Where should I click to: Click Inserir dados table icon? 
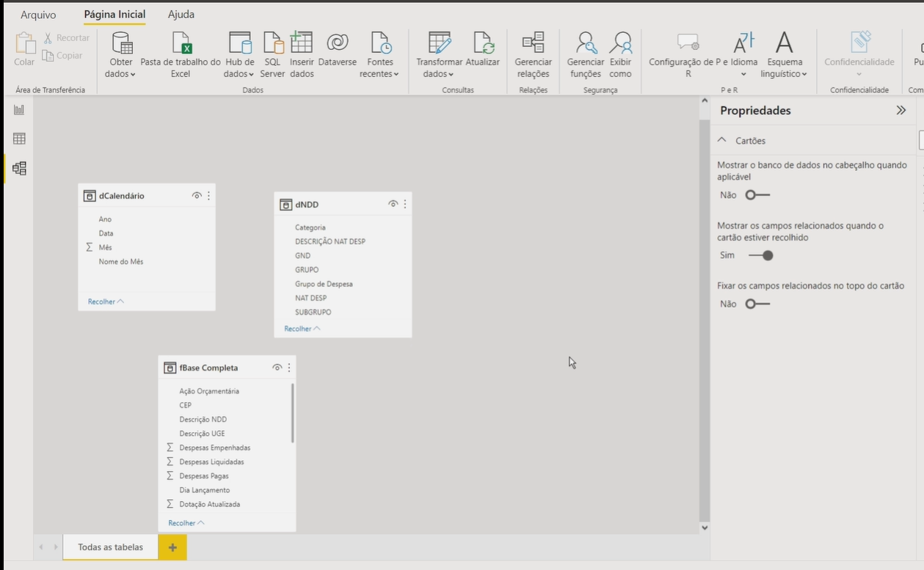point(302,43)
